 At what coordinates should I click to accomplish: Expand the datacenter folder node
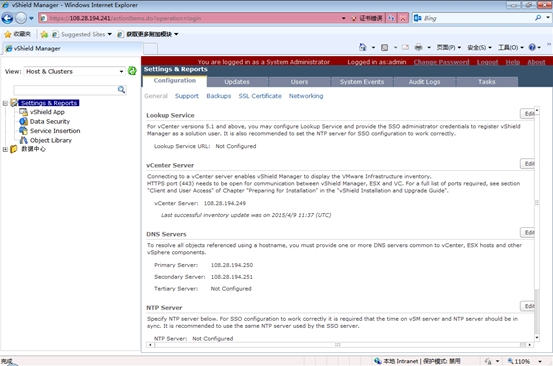pos(5,150)
